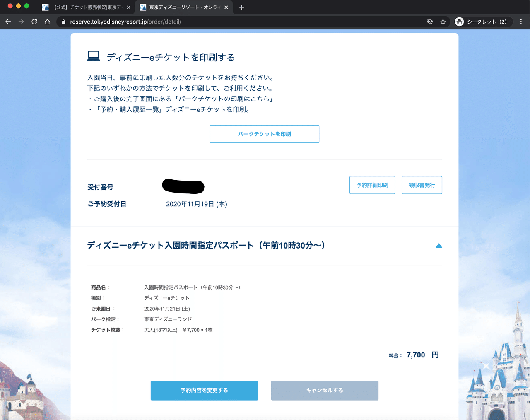
Task: Click the passport section title 午前10時30分〜
Action: pos(206,246)
